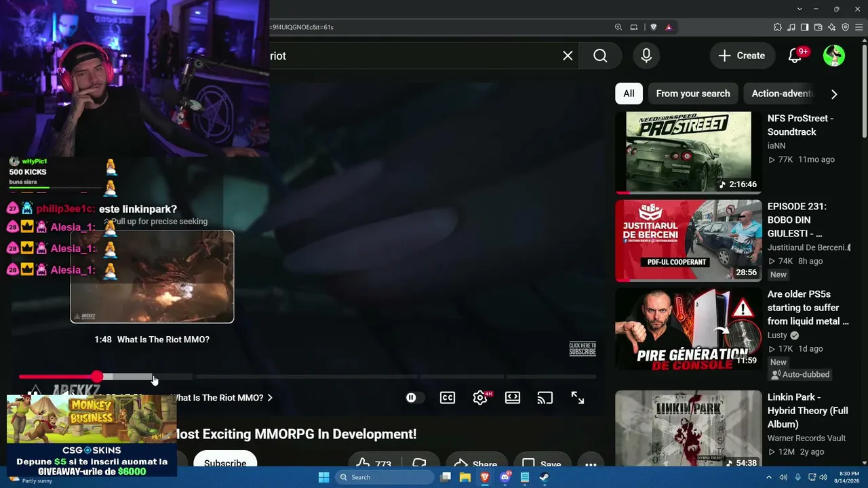Open Brave Leo AI sparkle icon
The width and height of the screenshot is (868, 488).
pyautogui.click(x=832, y=27)
